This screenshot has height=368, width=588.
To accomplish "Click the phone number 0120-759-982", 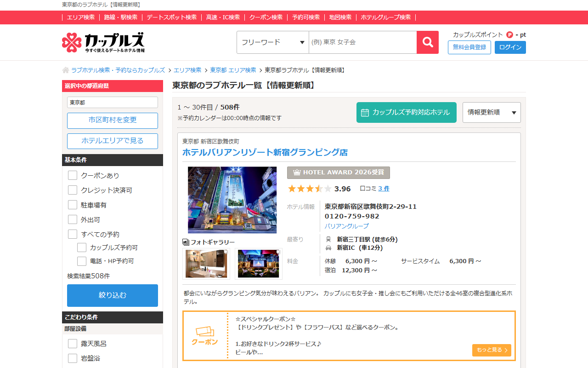I will 352,216.
